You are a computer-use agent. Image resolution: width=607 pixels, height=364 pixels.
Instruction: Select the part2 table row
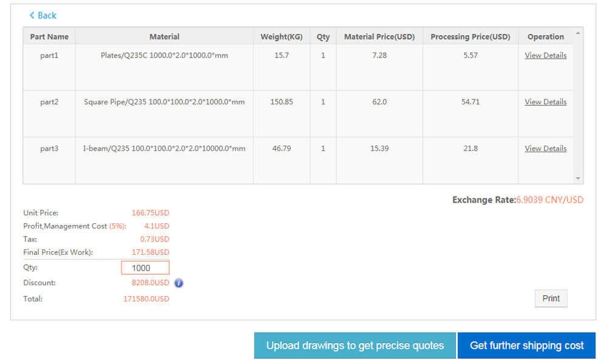(x=243, y=101)
